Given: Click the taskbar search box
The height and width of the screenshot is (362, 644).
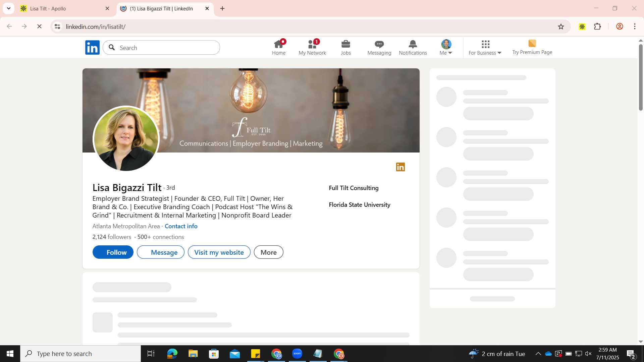Looking at the screenshot, I should [80, 354].
